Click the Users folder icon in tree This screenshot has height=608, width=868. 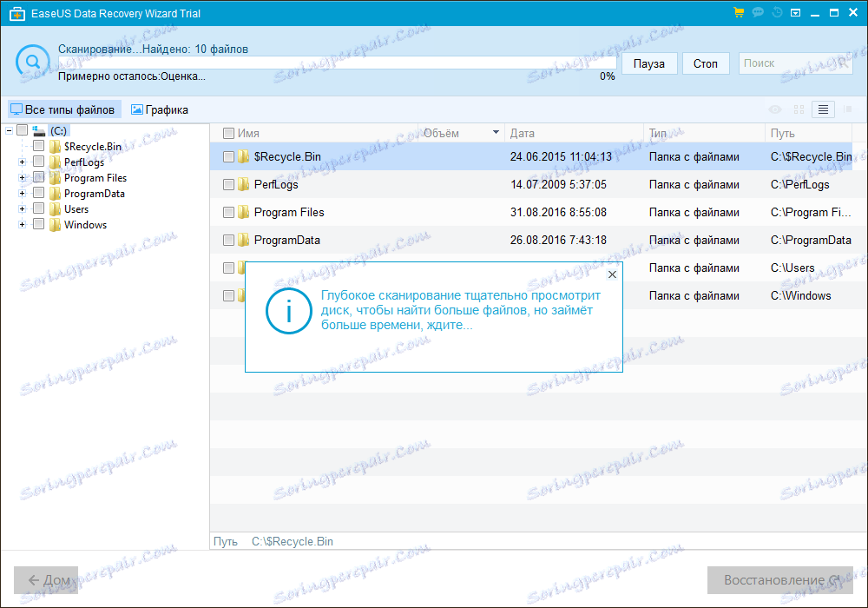tap(55, 209)
